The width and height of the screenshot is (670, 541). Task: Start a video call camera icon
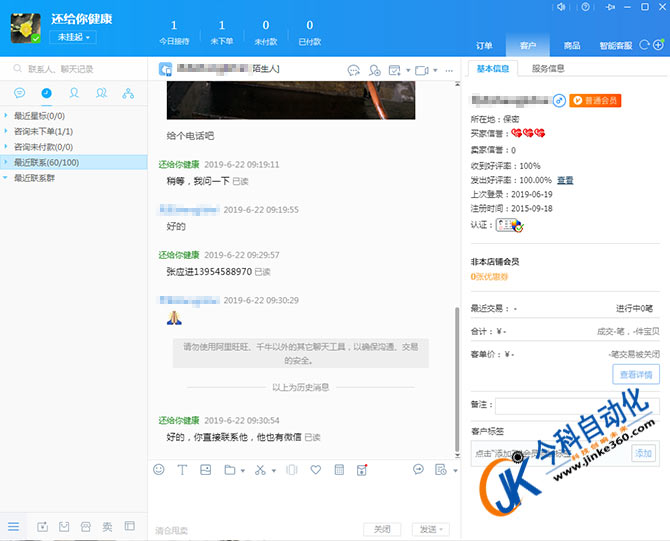pos(422,70)
